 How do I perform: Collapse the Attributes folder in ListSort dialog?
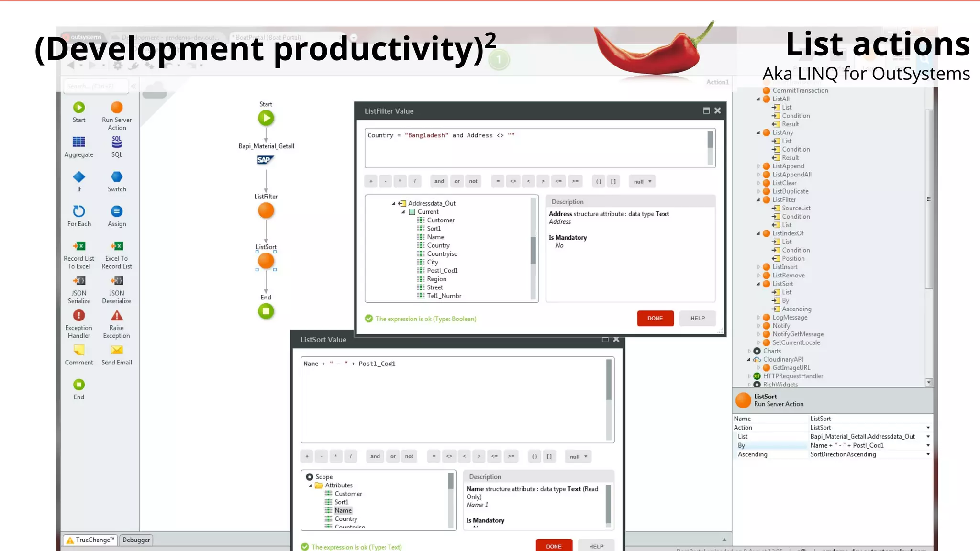311,485
